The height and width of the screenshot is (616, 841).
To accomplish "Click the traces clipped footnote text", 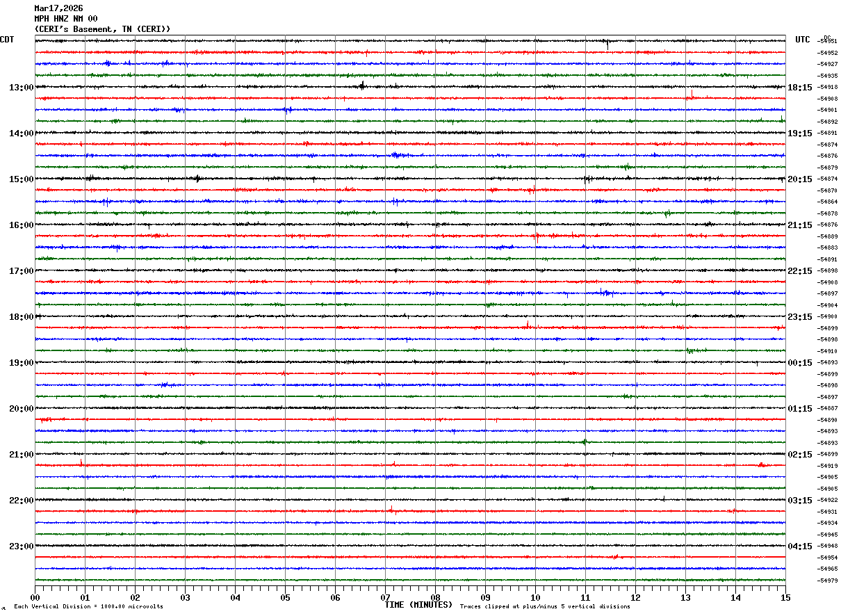I will tap(545, 606).
